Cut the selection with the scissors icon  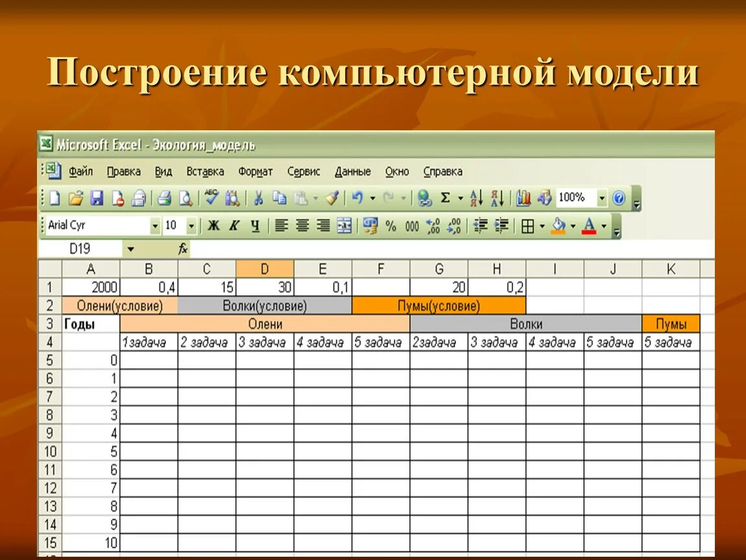(x=258, y=198)
